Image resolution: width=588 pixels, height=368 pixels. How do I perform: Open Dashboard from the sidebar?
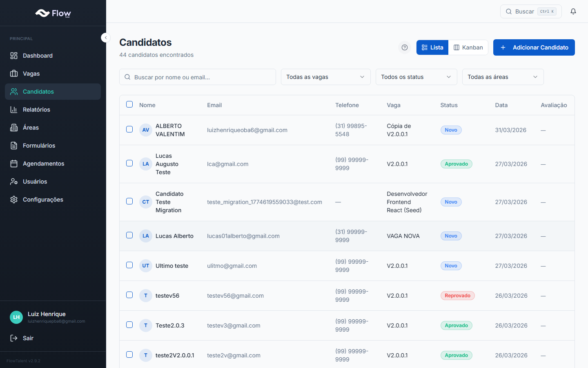[x=38, y=56]
